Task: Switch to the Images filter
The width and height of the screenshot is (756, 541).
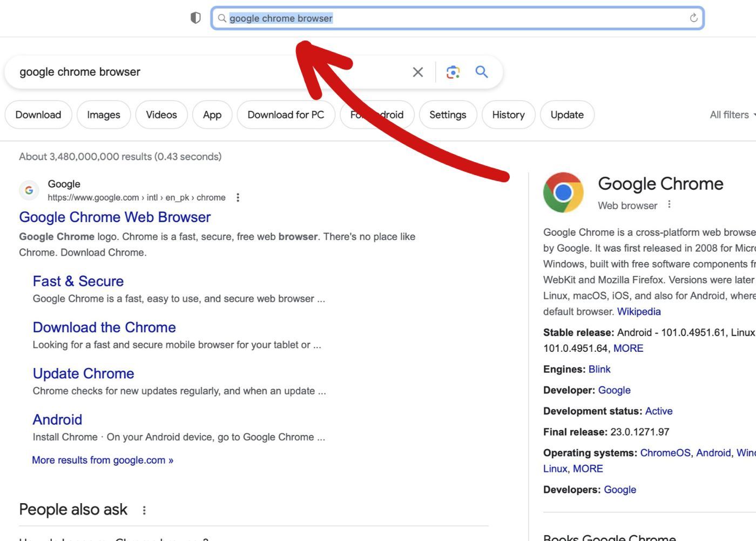Action: coord(104,115)
